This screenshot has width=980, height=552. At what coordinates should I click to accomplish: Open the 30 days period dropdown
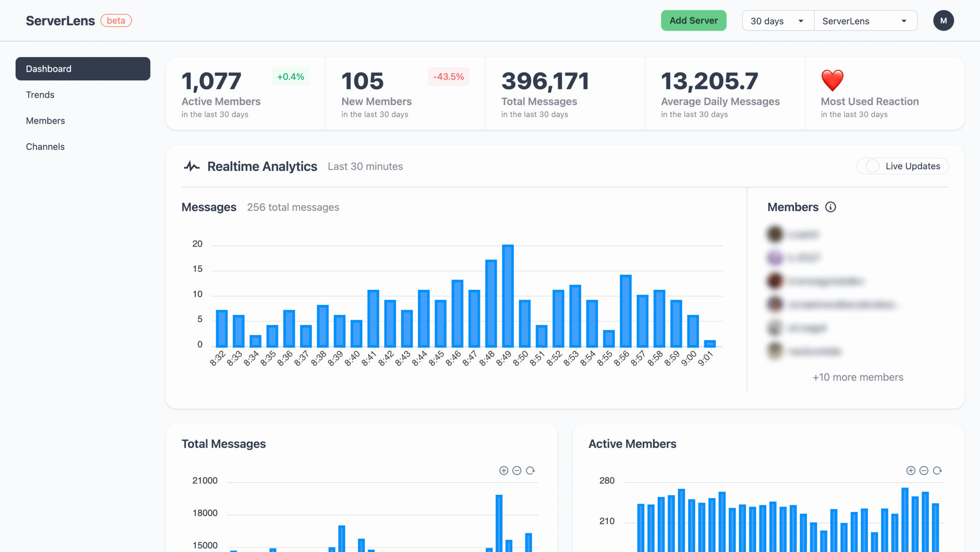[x=778, y=21]
